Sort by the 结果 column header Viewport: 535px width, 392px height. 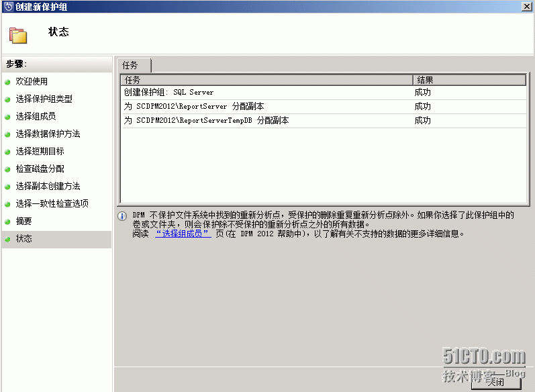coord(469,80)
